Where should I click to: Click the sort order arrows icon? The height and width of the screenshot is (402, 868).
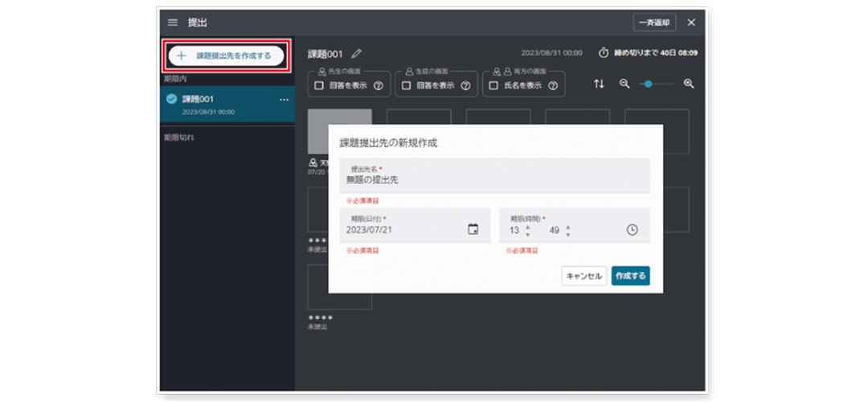point(599,84)
